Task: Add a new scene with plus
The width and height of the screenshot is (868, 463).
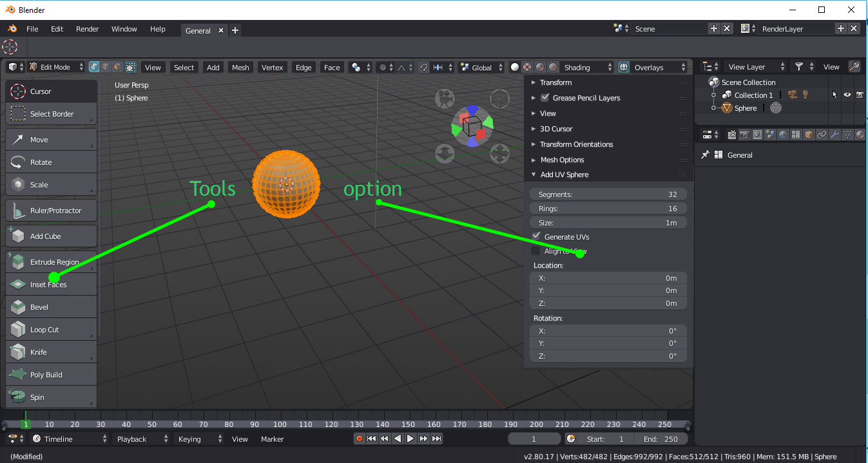Action: (x=714, y=28)
